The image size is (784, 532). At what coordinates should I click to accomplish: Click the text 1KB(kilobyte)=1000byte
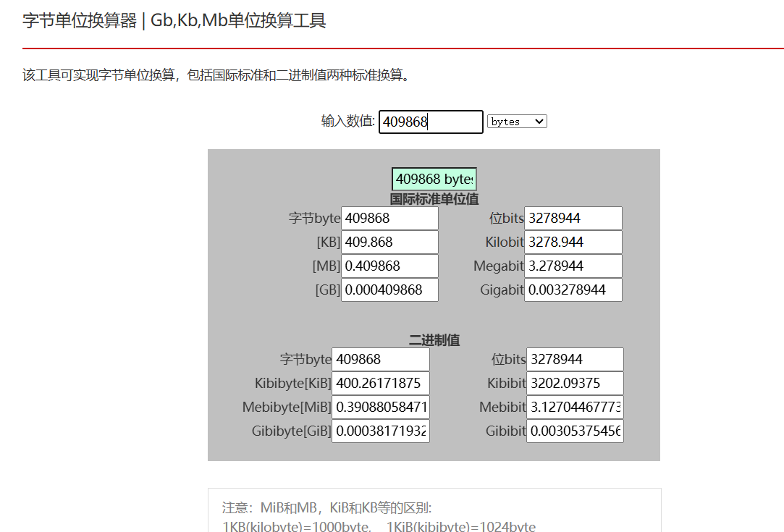coord(297,526)
